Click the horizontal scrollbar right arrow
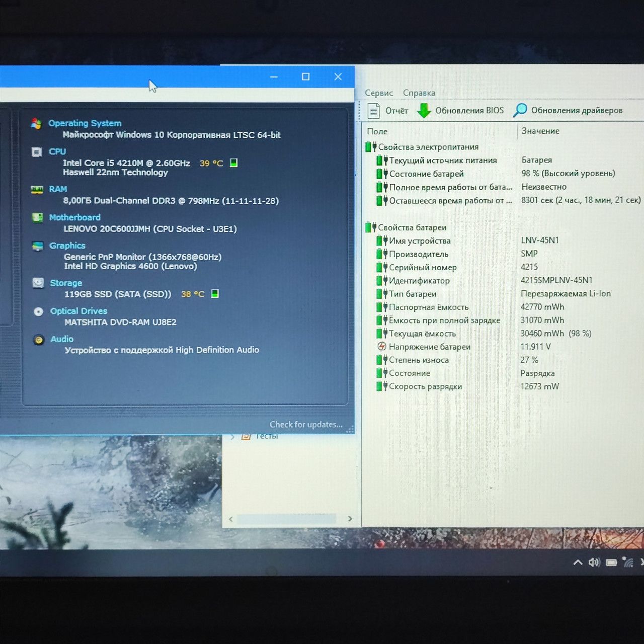The width and height of the screenshot is (644, 644). (x=350, y=519)
